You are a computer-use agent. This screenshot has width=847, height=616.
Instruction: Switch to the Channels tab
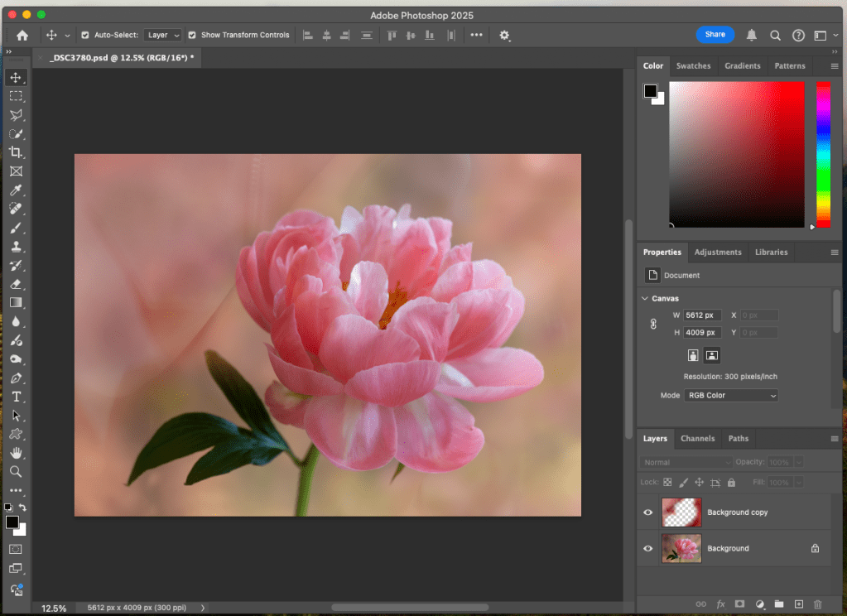tap(697, 439)
